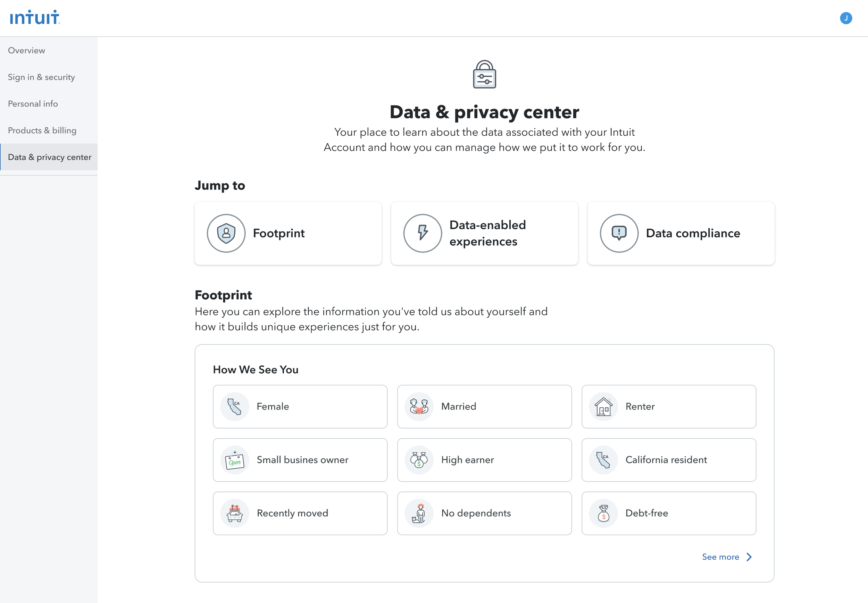Click the Recently moved car icon
Image resolution: width=868 pixels, height=603 pixels.
coord(234,513)
